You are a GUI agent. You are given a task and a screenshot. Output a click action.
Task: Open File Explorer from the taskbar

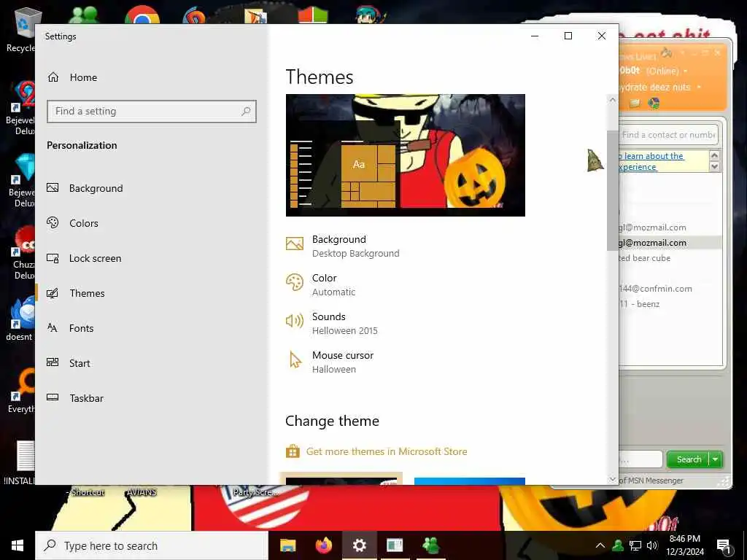[287, 545]
